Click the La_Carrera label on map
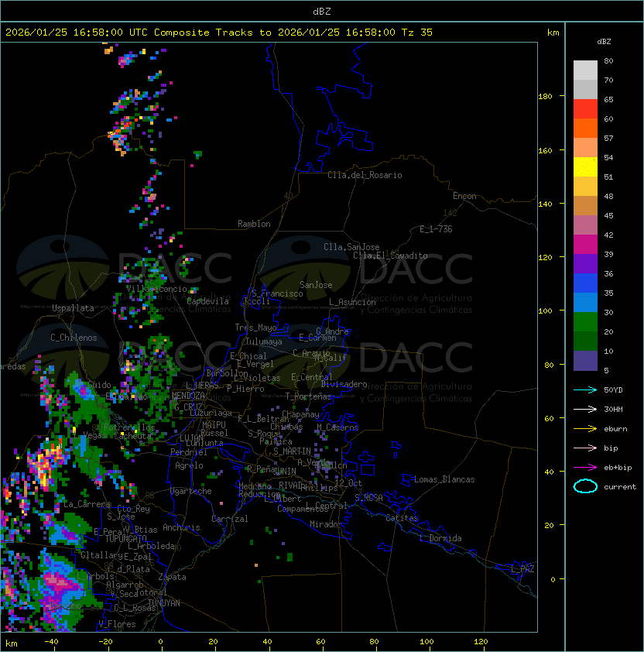The width and height of the screenshot is (644, 652). [x=87, y=504]
